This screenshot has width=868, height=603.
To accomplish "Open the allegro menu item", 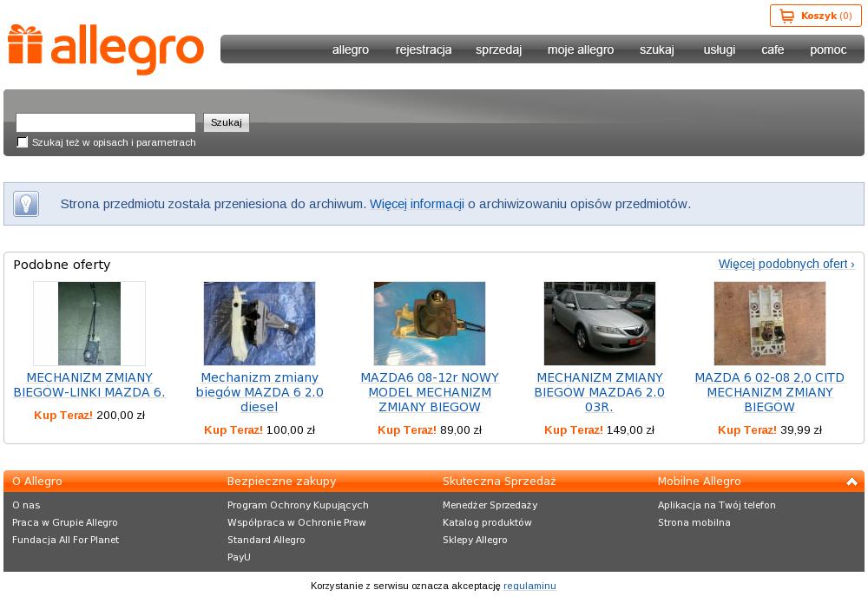I will pyautogui.click(x=351, y=49).
